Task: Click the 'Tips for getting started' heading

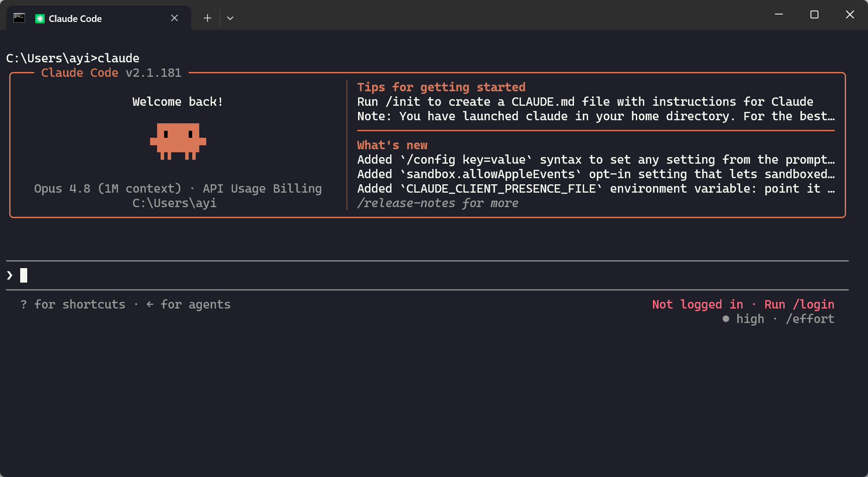Action: pyautogui.click(x=441, y=87)
